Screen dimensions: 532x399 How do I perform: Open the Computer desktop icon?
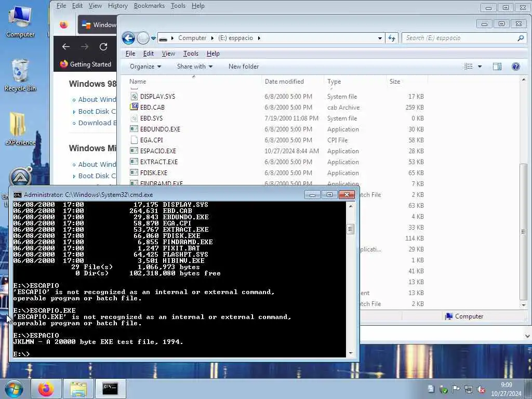point(20,21)
